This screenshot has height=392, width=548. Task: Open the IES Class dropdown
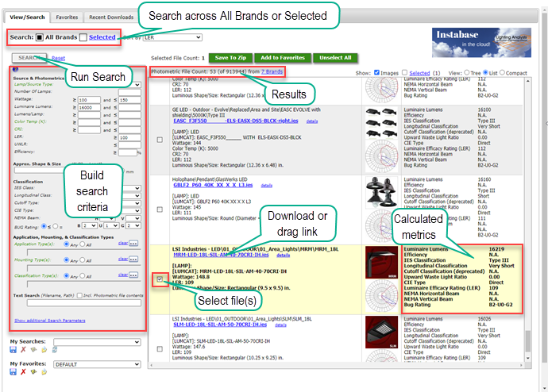coord(136,188)
